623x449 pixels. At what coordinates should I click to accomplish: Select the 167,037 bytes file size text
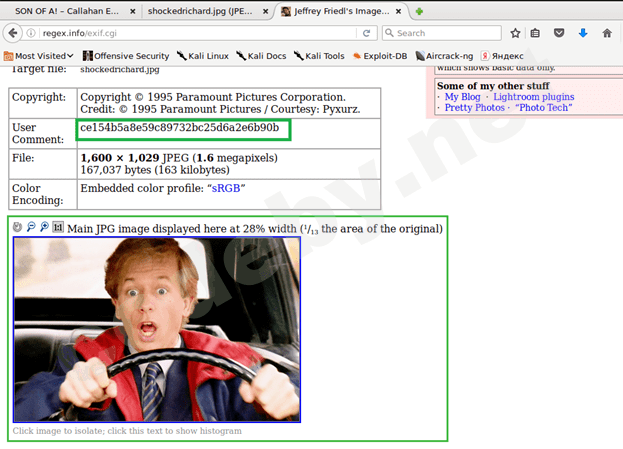(x=155, y=170)
